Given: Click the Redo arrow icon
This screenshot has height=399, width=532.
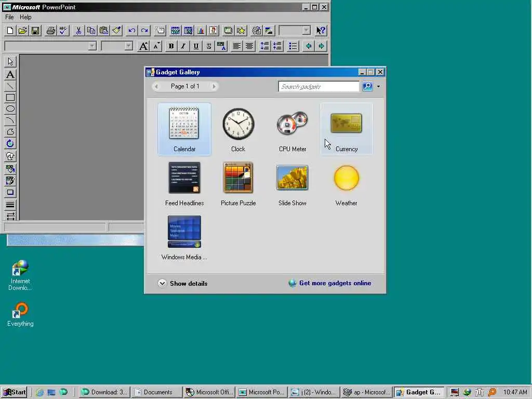Looking at the screenshot, I should [x=144, y=31].
